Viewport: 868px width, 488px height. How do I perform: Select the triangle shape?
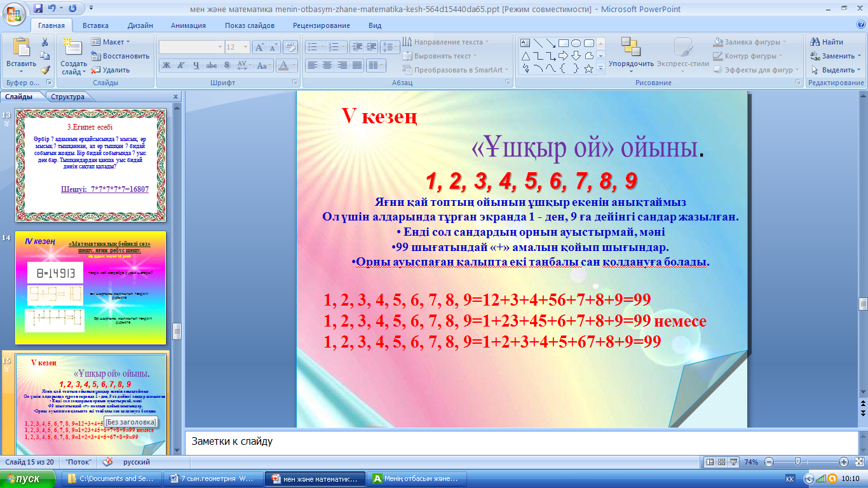tap(526, 56)
